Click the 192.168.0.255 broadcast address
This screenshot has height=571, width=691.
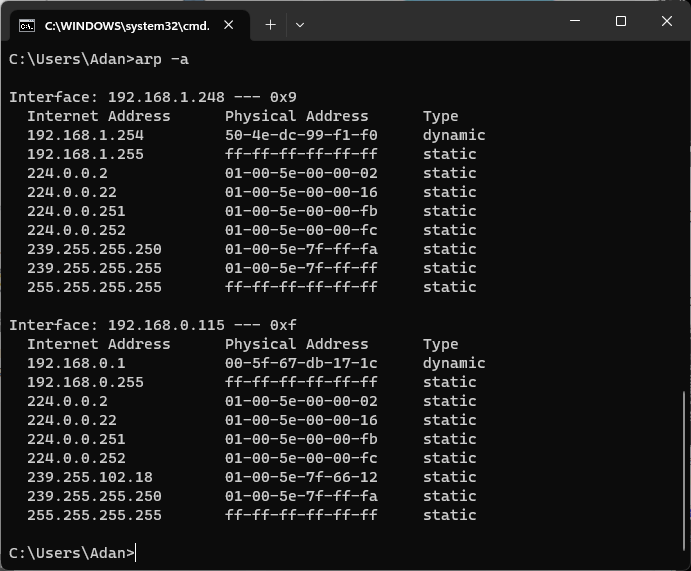tap(85, 382)
